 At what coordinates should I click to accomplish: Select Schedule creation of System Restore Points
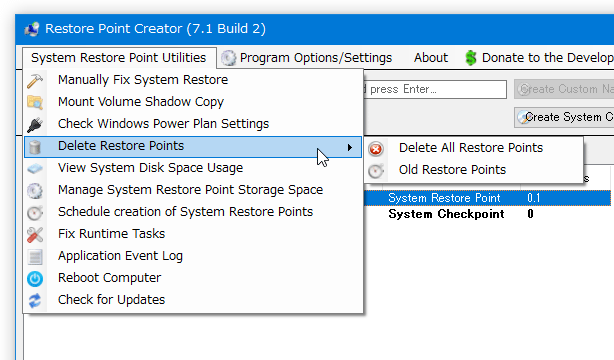(x=193, y=212)
